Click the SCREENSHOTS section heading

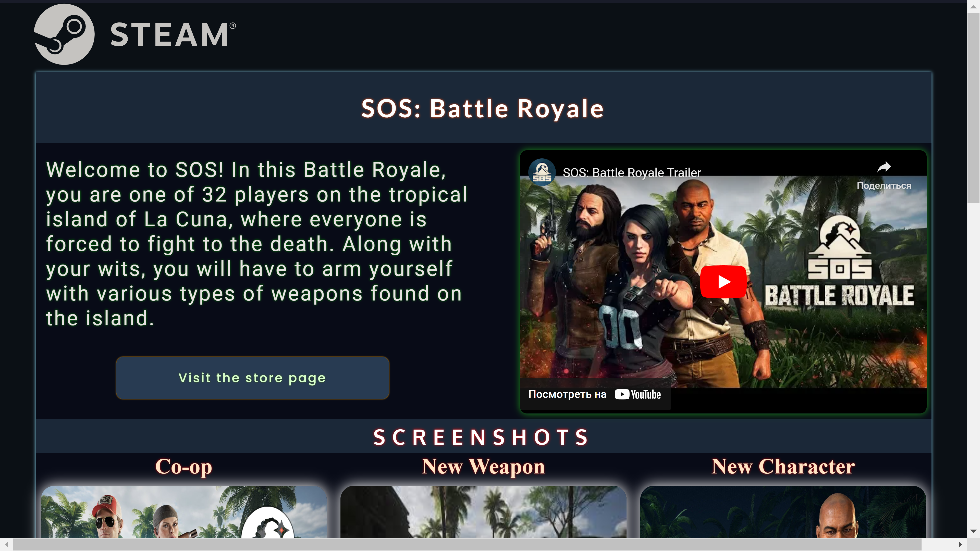click(482, 437)
